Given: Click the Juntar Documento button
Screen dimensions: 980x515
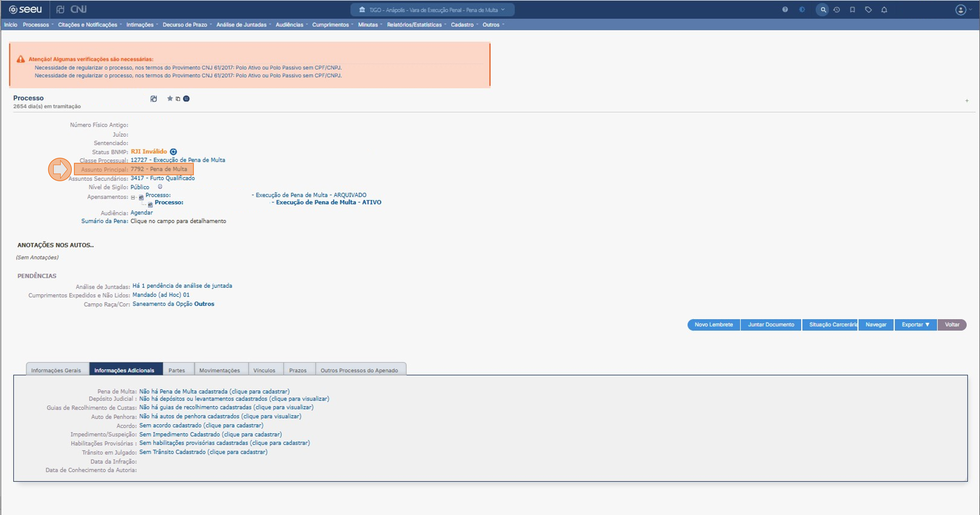Looking at the screenshot, I should (771, 325).
